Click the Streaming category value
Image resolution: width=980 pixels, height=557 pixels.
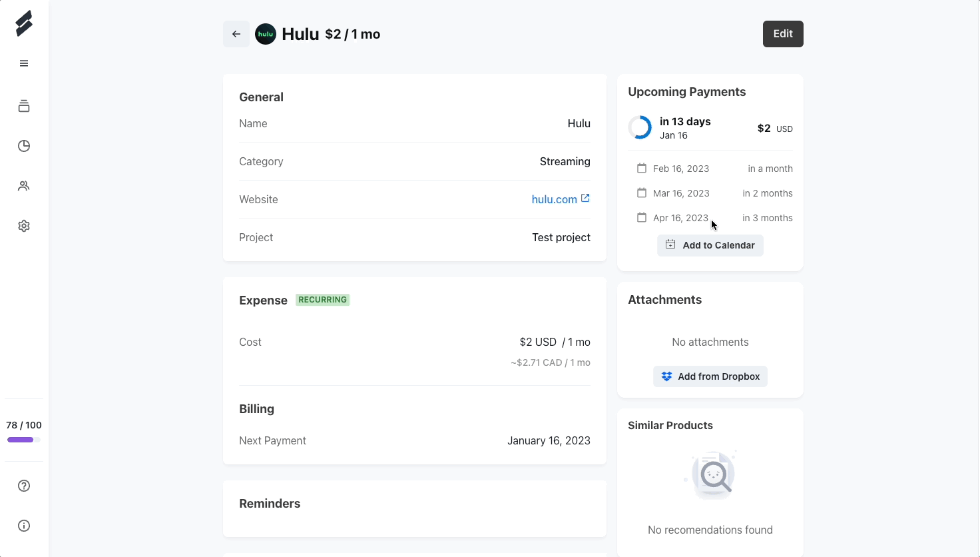(x=565, y=161)
